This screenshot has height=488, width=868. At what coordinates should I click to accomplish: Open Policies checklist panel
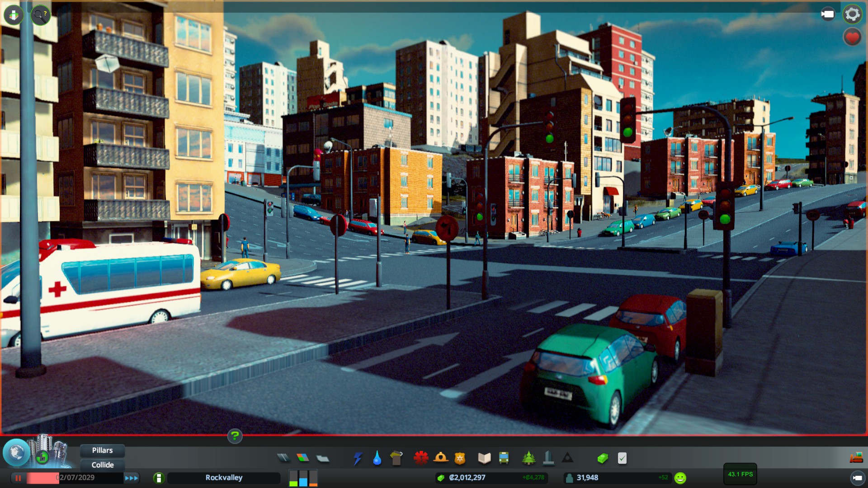pos(622,459)
